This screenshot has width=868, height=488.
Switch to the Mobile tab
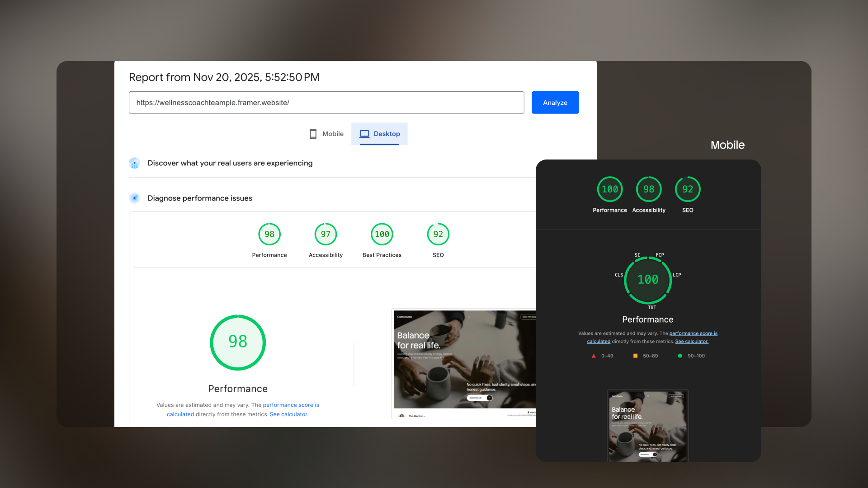click(x=326, y=134)
